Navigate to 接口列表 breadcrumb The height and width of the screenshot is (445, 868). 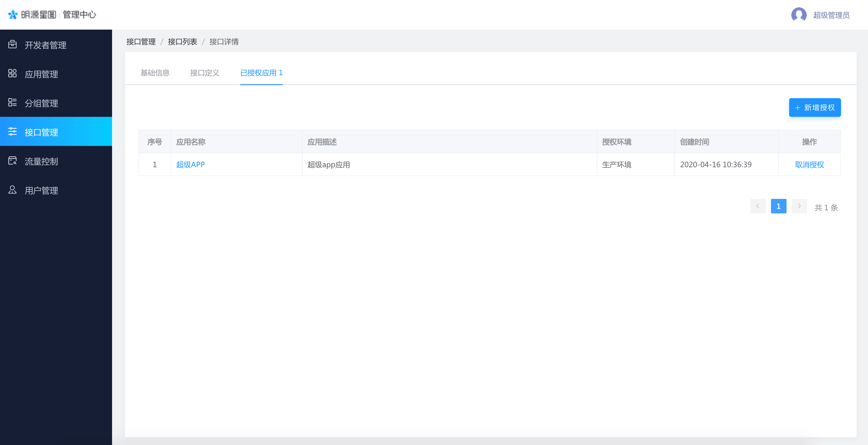pyautogui.click(x=182, y=42)
